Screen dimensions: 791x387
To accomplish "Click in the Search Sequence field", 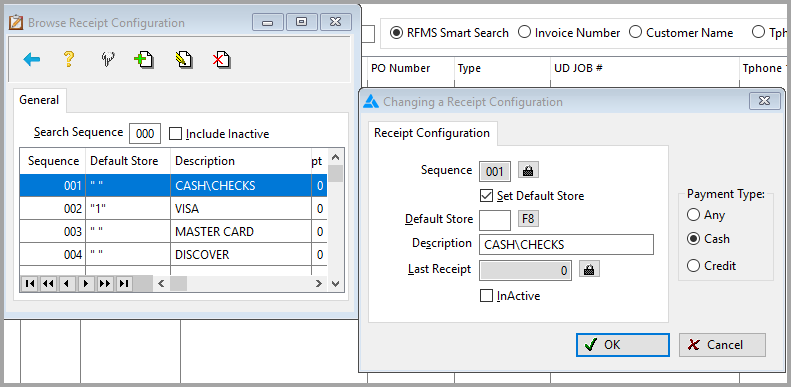I will [x=145, y=134].
